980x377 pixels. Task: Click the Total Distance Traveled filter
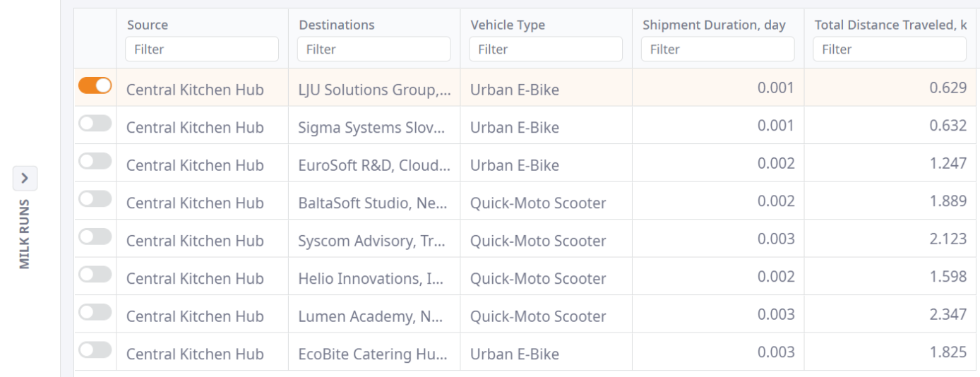[x=889, y=49]
